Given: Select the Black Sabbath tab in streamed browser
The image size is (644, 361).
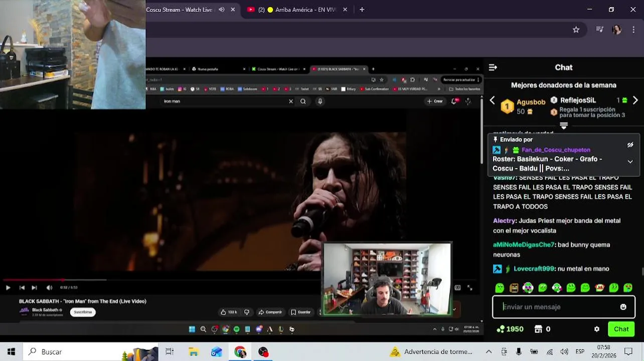Looking at the screenshot, I should point(338,69).
